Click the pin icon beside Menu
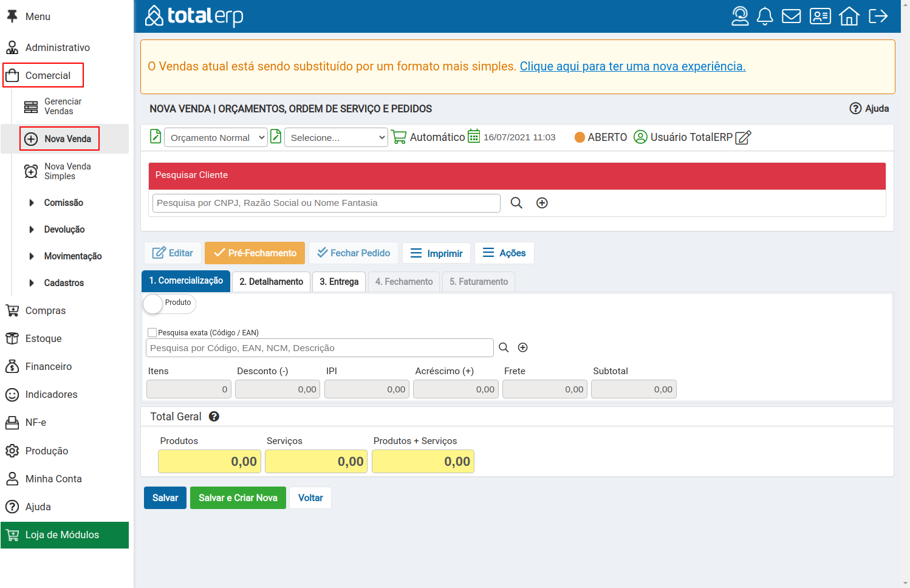 pos(12,16)
